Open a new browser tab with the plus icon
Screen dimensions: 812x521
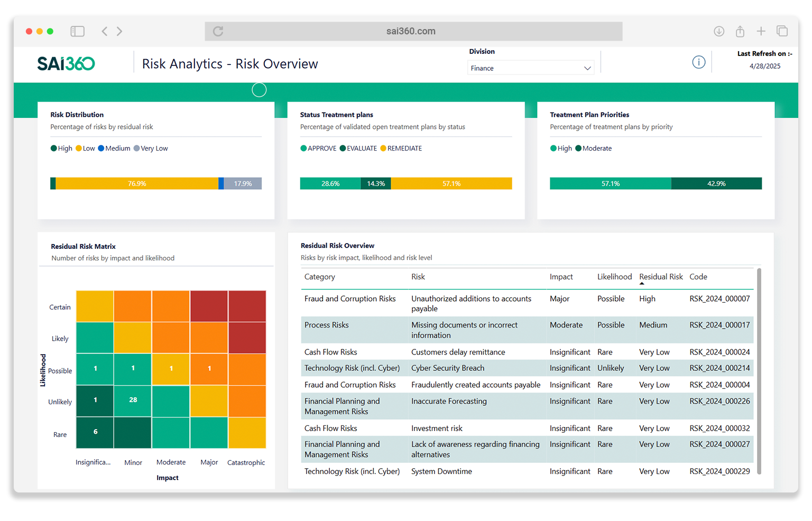tap(761, 31)
